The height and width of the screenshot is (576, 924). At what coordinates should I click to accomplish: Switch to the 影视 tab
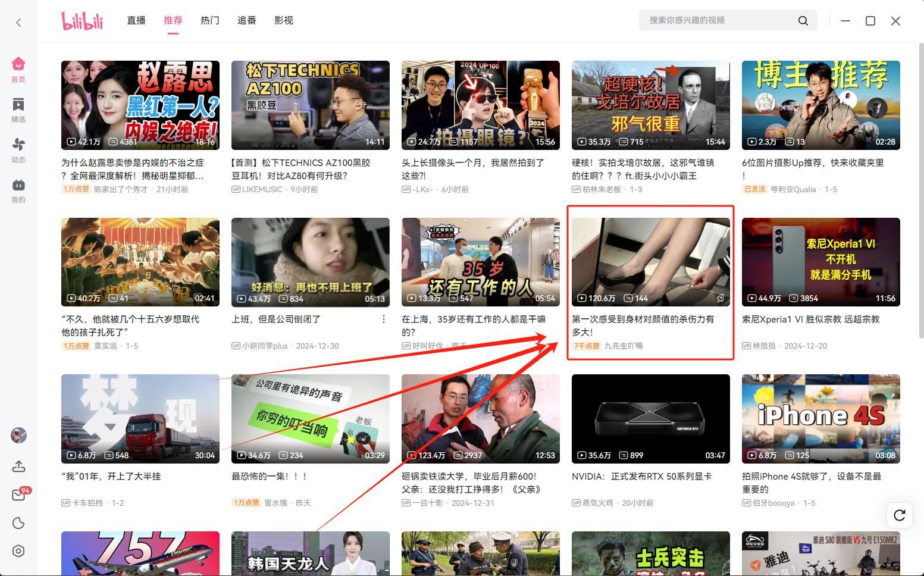coord(284,20)
